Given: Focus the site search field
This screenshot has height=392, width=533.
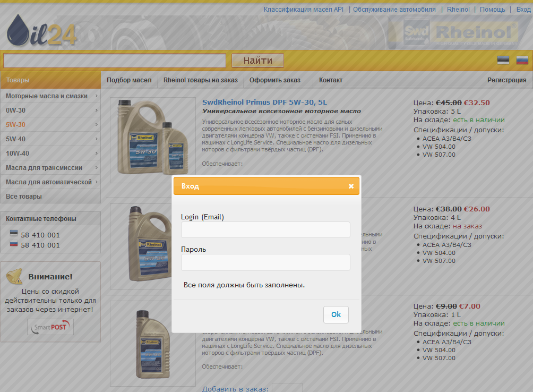Looking at the screenshot, I should pyautogui.click(x=115, y=61).
